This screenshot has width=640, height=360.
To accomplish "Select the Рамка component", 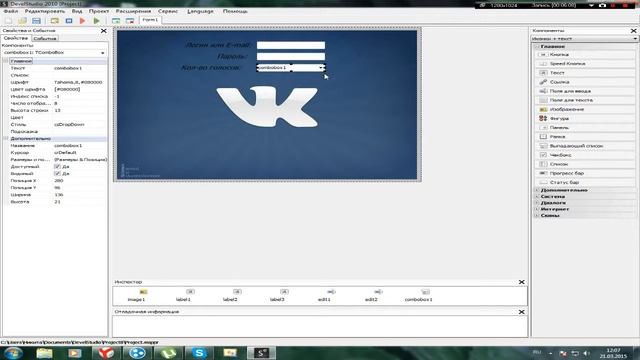I will click(585, 137).
